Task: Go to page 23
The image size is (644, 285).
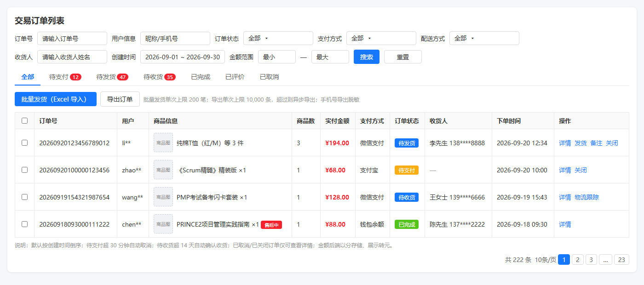Action: tap(621, 260)
